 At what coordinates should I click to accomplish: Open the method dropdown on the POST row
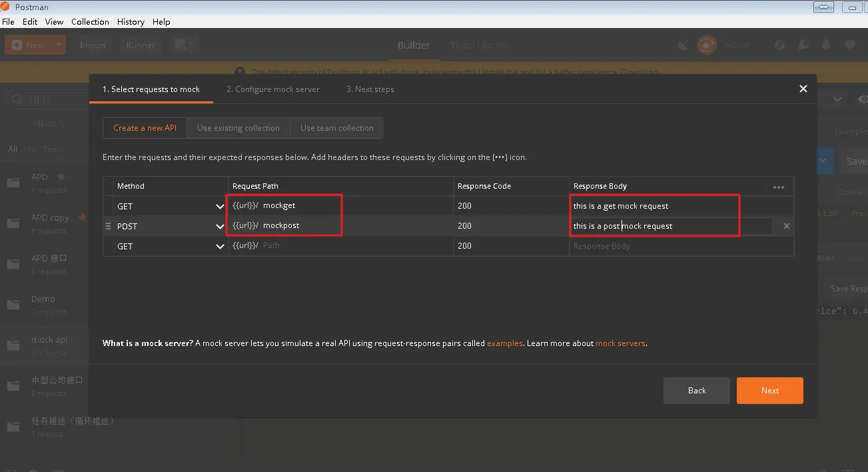coord(220,227)
